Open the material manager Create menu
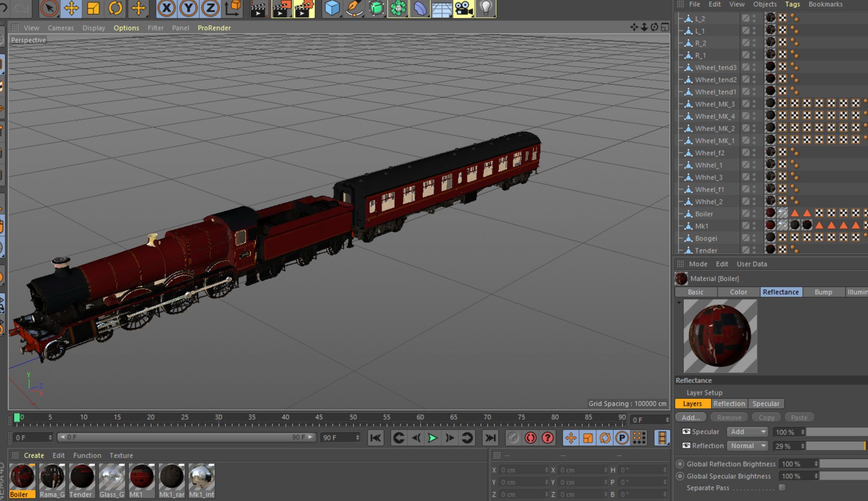The image size is (868, 501). coord(34,456)
